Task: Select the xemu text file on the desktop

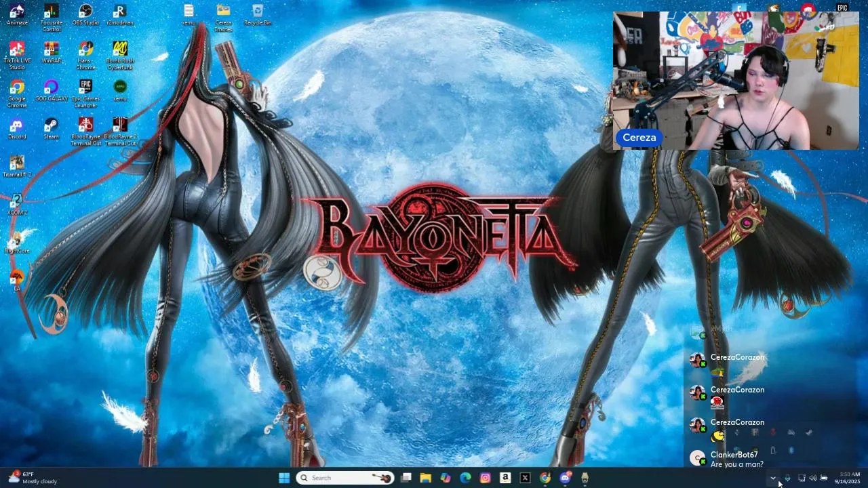Action: pos(189,15)
